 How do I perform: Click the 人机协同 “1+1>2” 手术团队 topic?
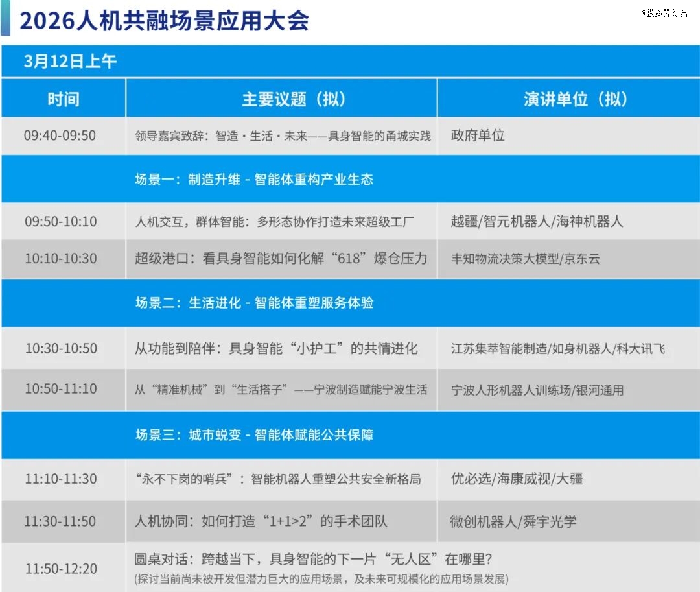coord(261,521)
